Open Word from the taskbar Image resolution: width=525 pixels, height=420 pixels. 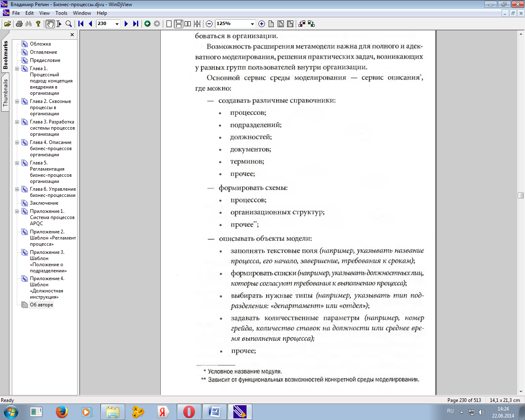pyautogui.click(x=215, y=412)
